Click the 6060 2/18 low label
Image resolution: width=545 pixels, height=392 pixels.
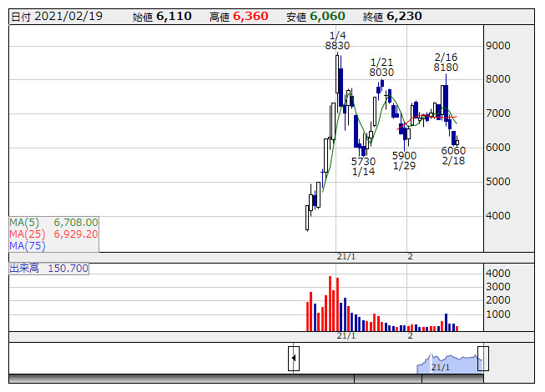(453, 156)
